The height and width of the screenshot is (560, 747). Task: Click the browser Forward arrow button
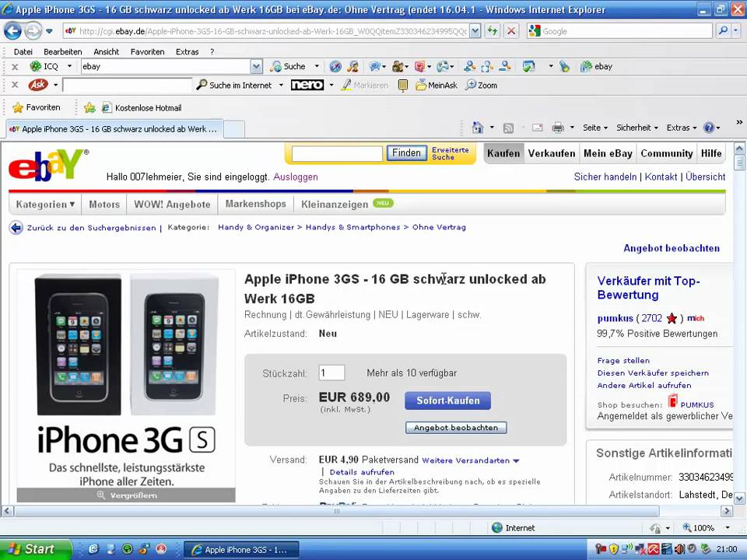[33, 31]
